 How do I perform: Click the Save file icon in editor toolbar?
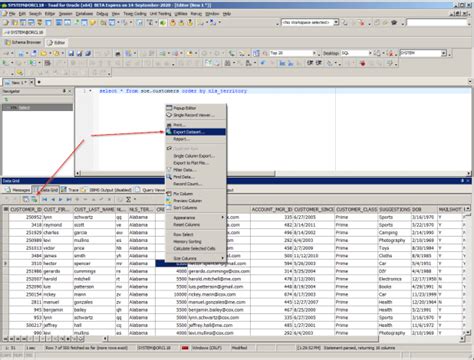(x=71, y=53)
